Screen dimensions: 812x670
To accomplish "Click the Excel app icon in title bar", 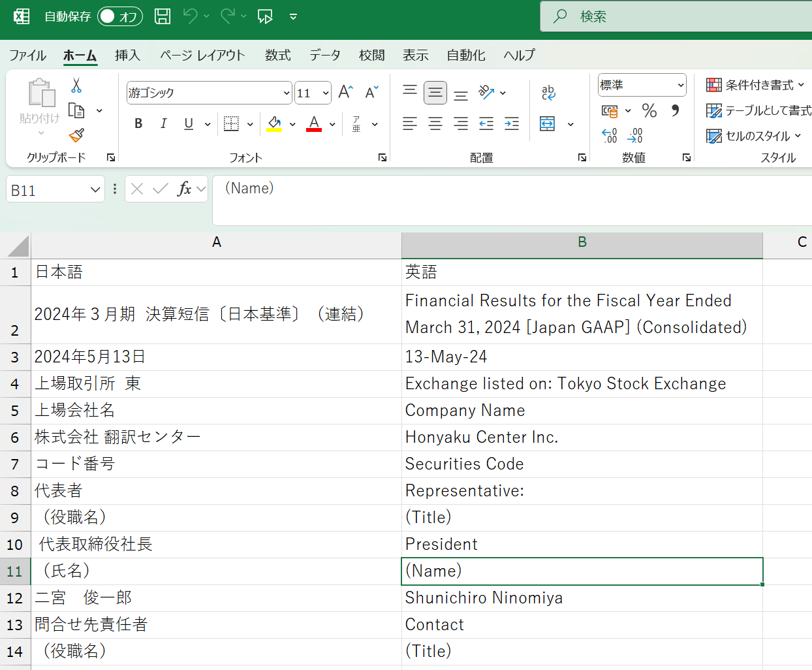I will point(22,16).
